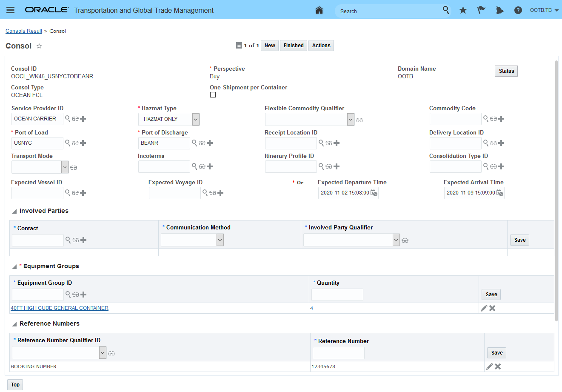The image size is (562, 392).
Task: View Service Provider ID details glasses
Action: click(x=75, y=119)
